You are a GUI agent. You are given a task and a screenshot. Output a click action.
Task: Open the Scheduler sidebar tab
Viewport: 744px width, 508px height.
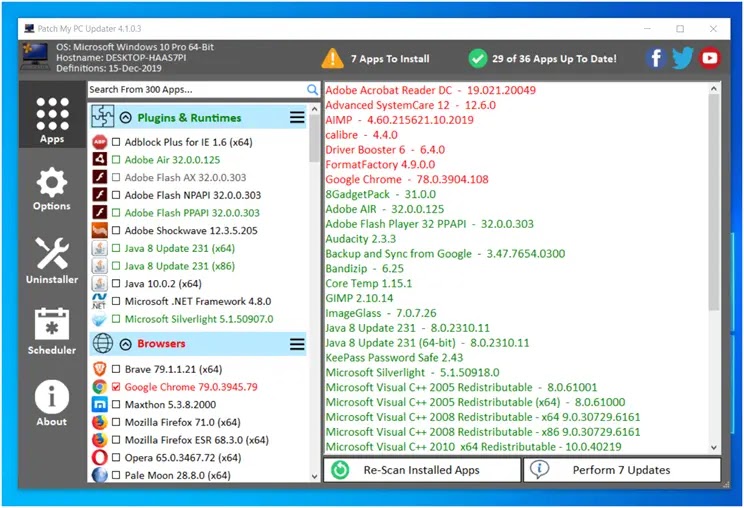(x=52, y=331)
